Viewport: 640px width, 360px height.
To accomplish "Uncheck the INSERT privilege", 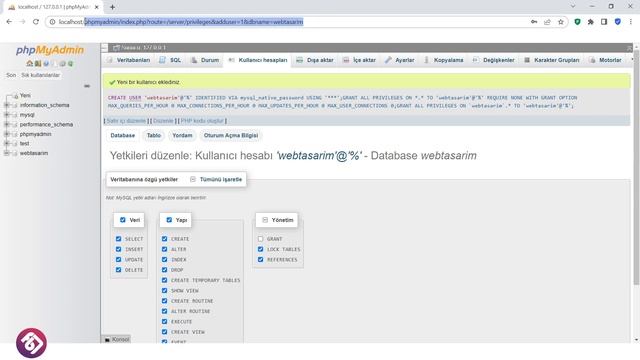I will 118,249.
